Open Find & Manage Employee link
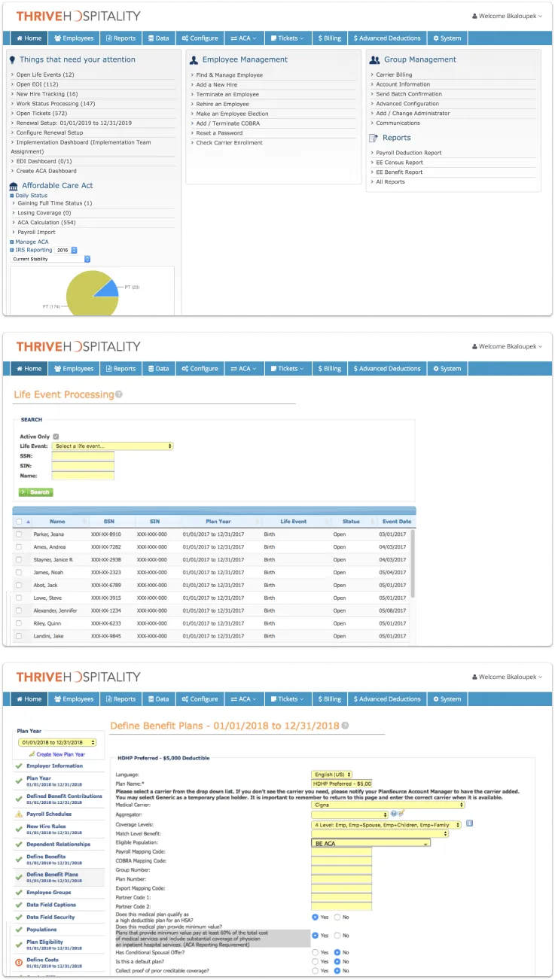This screenshot has width=555, height=980. 229,75
